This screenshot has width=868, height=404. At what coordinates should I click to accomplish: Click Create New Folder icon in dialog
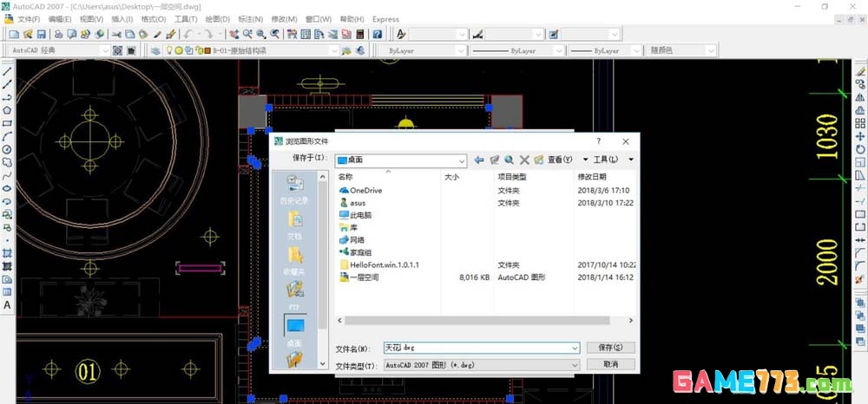539,160
